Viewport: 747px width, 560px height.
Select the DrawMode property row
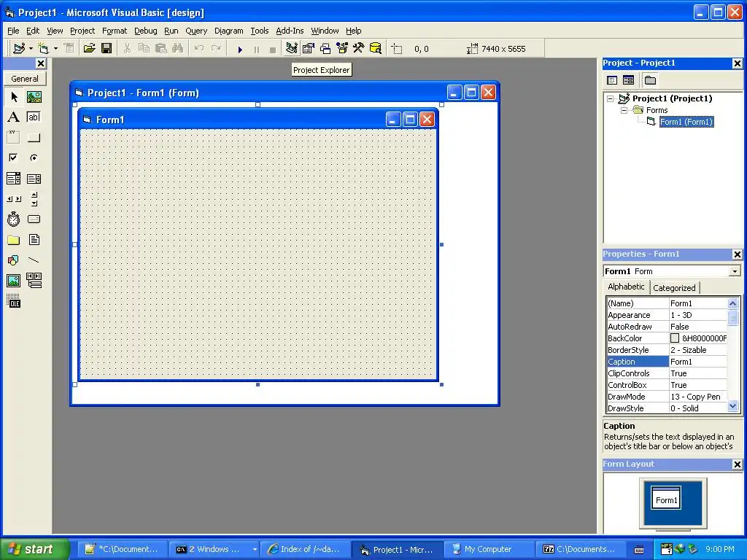(x=667, y=397)
